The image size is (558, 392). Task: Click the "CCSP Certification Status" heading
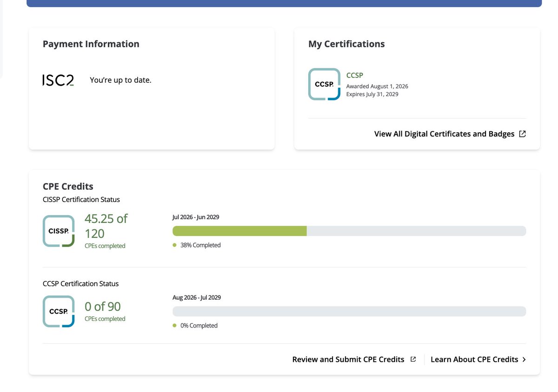(80, 284)
